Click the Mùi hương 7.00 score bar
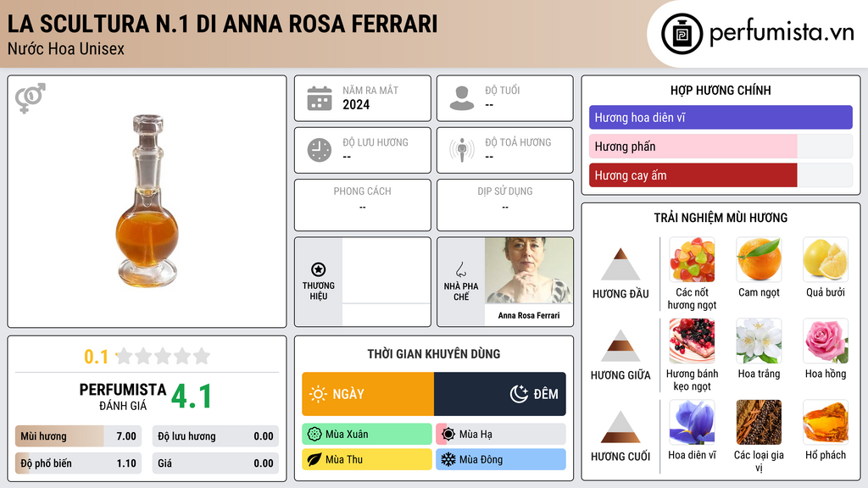Screen dimensions: 868x488 (79, 436)
